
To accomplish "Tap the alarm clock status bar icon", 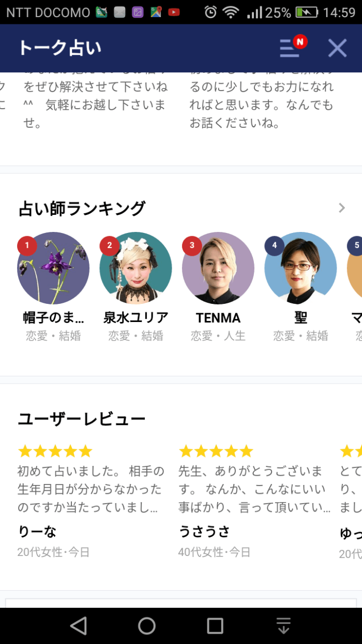I will pyautogui.click(x=211, y=11).
